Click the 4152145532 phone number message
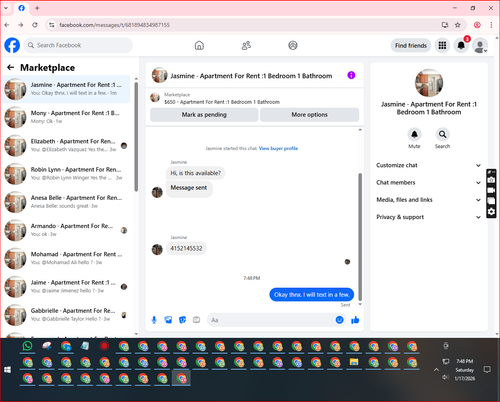500x402 pixels. (x=186, y=248)
